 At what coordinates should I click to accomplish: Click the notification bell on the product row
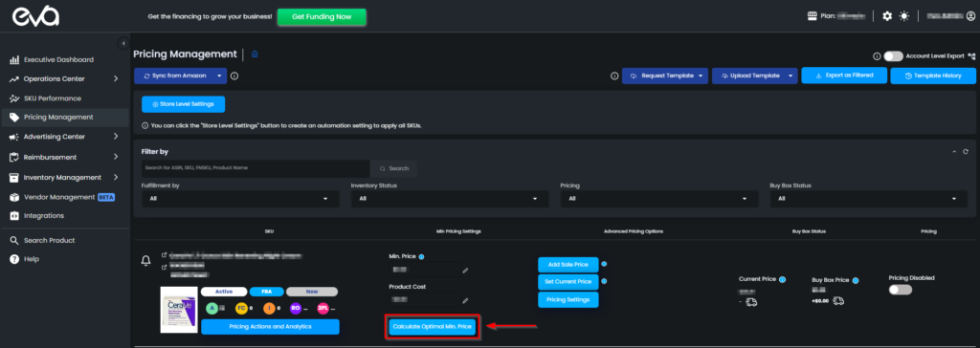tap(145, 260)
